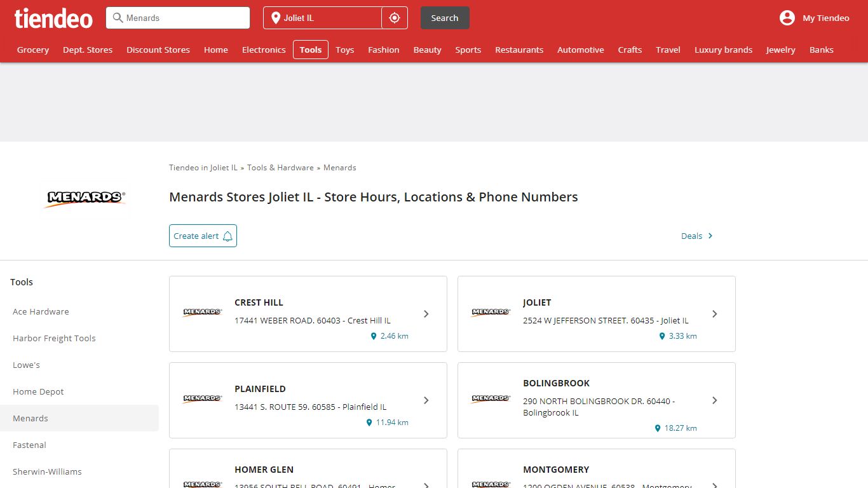Open the Jewelry category

[781, 50]
